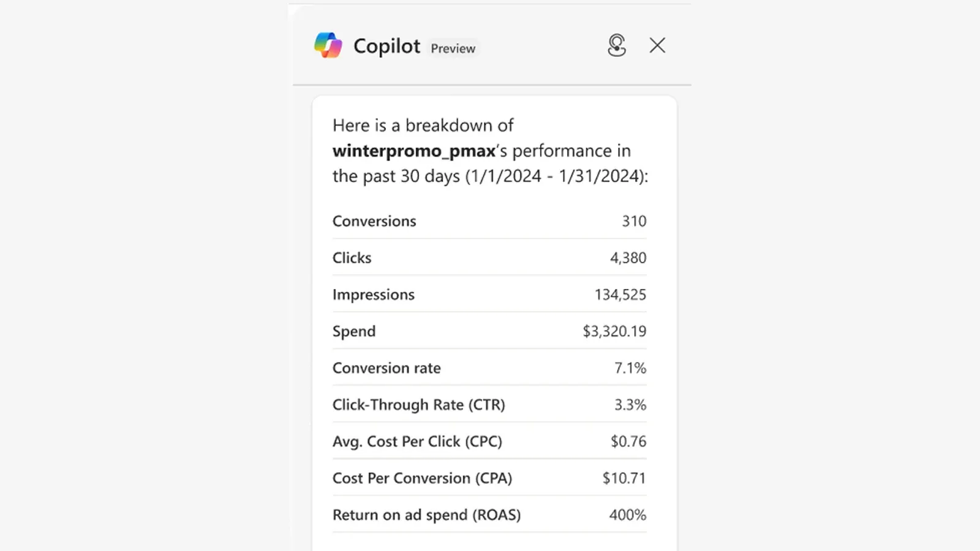Click the Conversion rate row
Screen dimensions: 980x551
pos(386,368)
